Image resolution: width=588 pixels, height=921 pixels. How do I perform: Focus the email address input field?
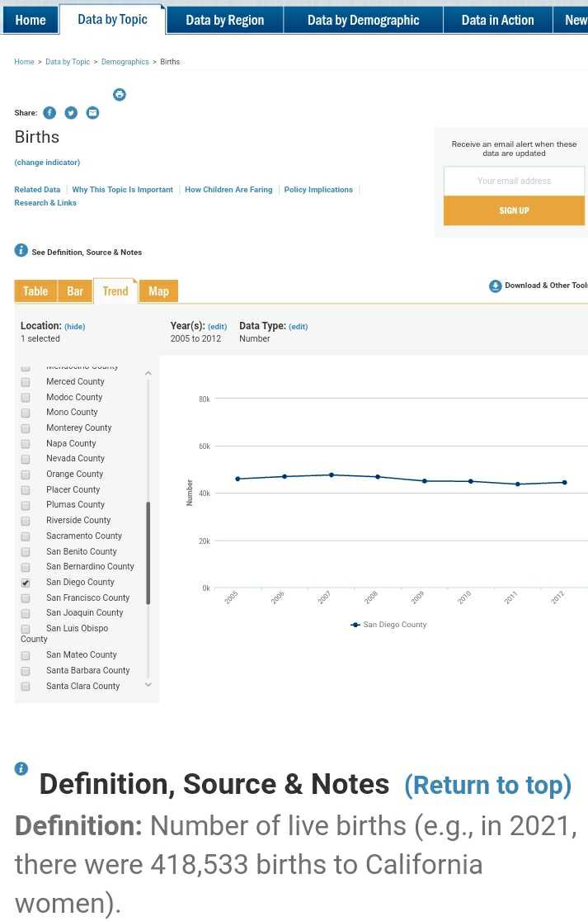[x=514, y=181]
